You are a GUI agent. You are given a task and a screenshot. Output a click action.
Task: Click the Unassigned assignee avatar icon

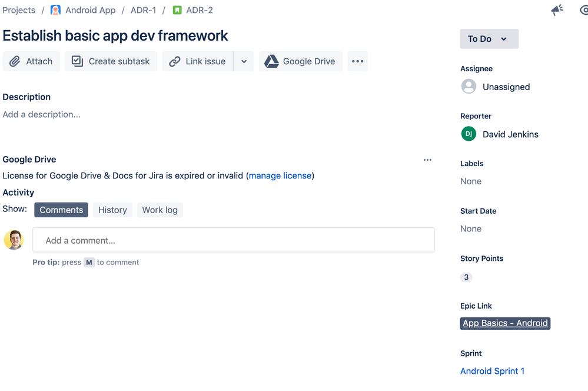click(469, 87)
